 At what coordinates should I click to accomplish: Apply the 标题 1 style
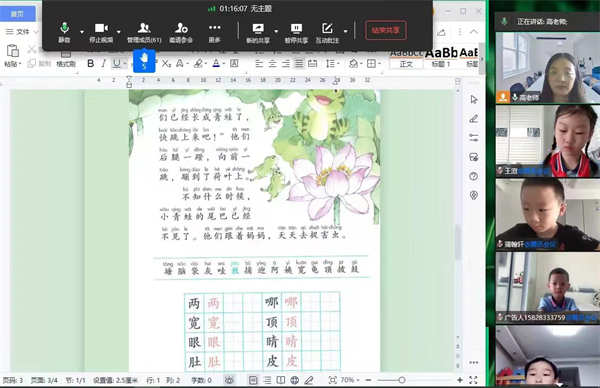(441, 59)
